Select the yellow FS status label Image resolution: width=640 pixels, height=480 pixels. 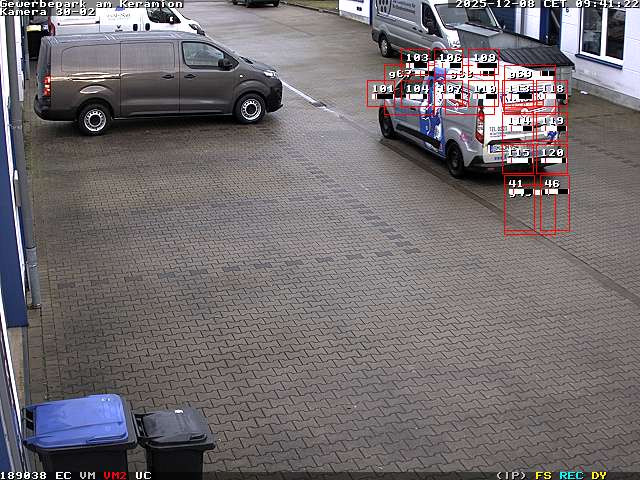point(543,475)
